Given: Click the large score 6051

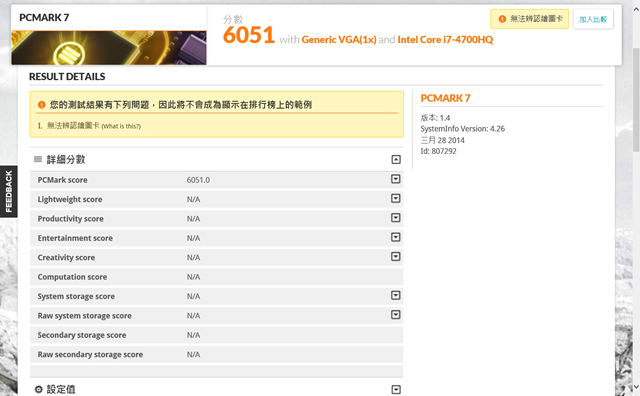Looking at the screenshot, I should point(249,35).
